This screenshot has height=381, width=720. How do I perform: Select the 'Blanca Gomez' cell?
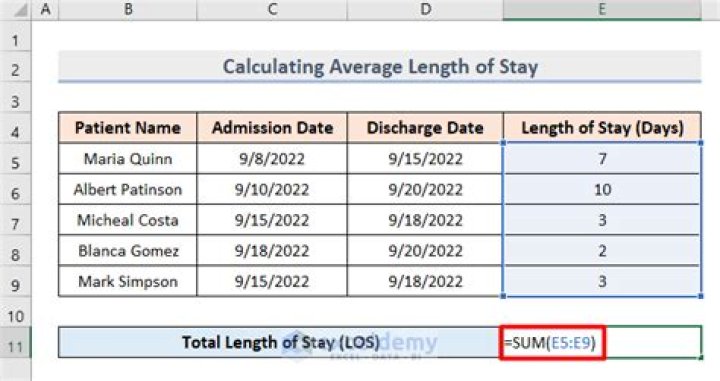click(x=128, y=251)
